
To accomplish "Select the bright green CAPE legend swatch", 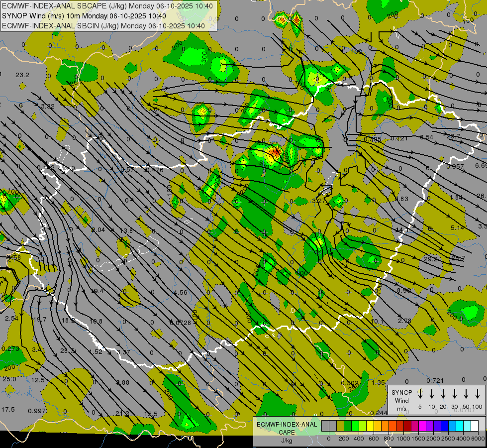I will click(x=355, y=426).
